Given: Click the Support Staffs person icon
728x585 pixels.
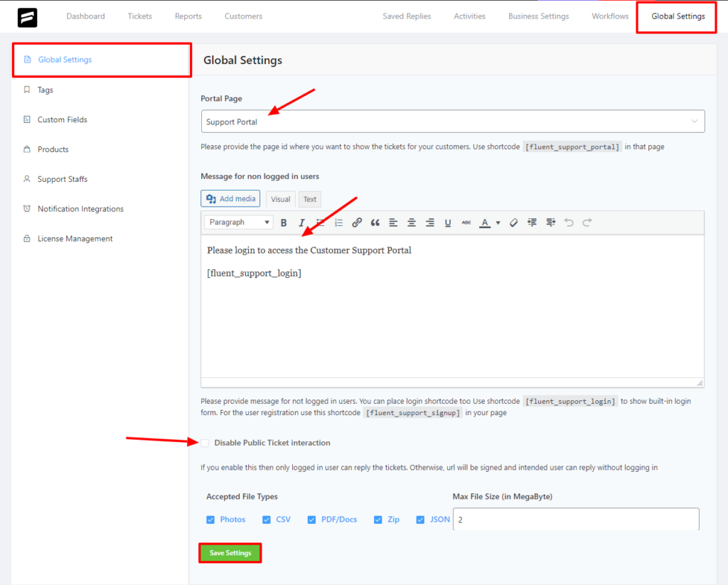Looking at the screenshot, I should tap(27, 178).
